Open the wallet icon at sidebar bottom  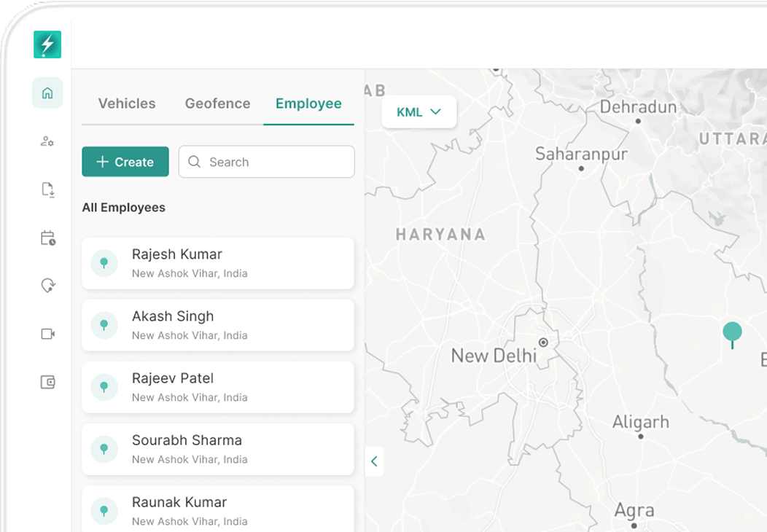click(47, 382)
